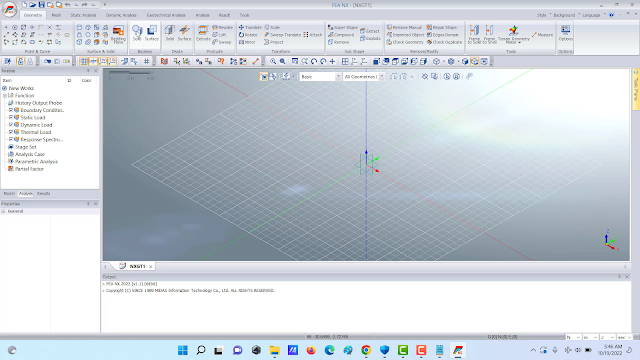This screenshot has width=640, height=360.
Task: Click the Measure tool
Action: click(542, 35)
